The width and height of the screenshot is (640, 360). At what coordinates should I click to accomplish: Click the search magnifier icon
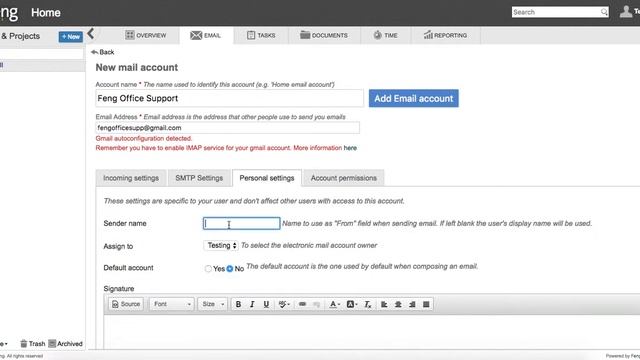click(x=604, y=12)
